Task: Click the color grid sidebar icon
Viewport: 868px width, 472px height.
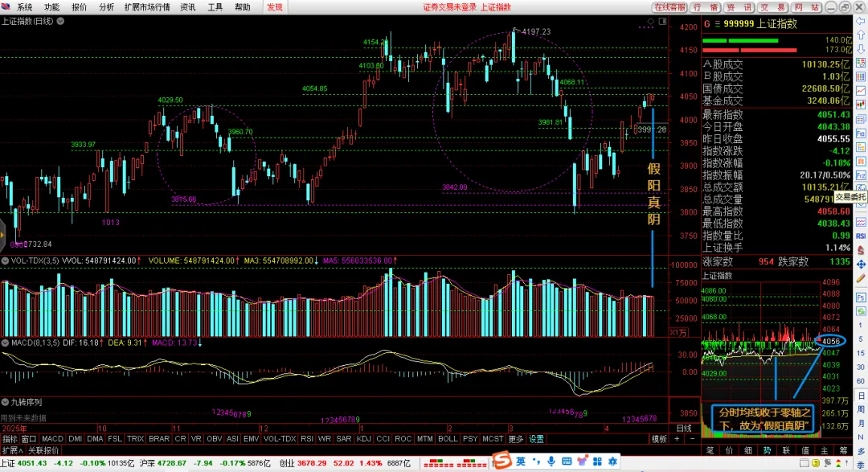Action: (x=861, y=76)
